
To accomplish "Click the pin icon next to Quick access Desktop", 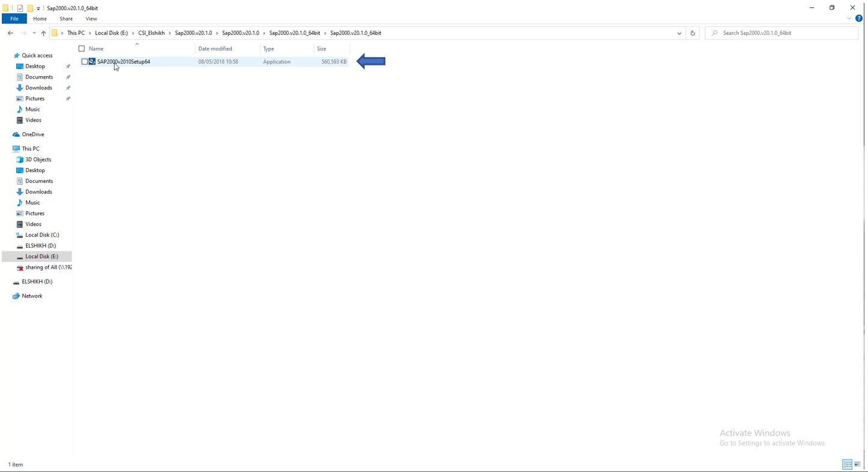I will 68,67.
